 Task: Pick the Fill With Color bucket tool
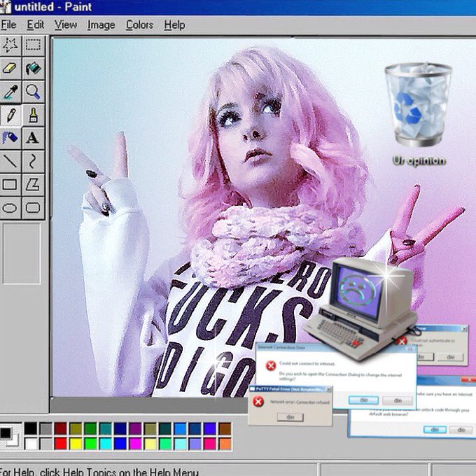coord(33,68)
